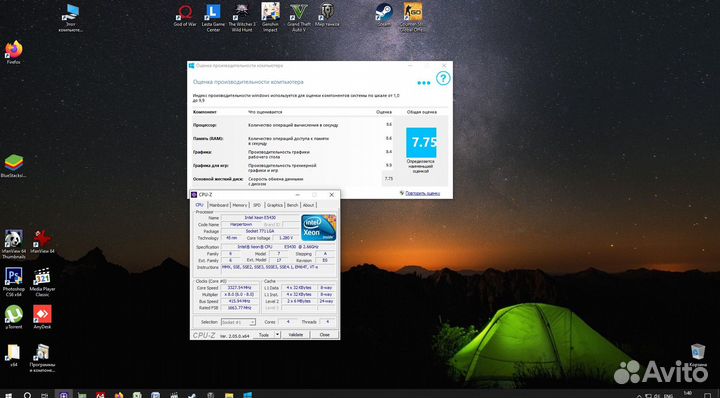
Task: Open the About tab in CPU-Z
Action: 309,205
